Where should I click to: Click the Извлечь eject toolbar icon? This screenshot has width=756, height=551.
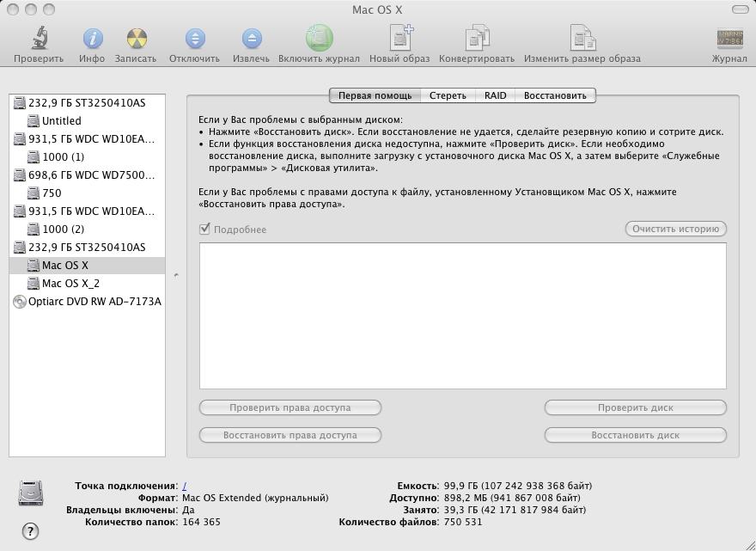(252, 38)
